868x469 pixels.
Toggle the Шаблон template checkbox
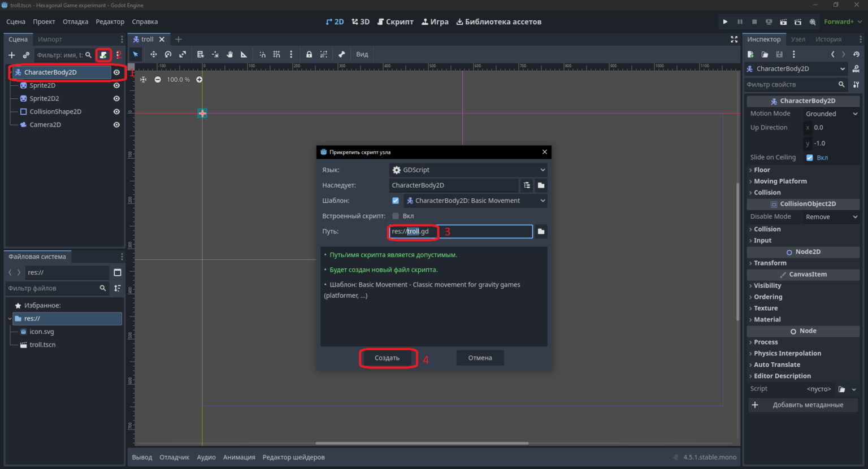click(x=396, y=201)
